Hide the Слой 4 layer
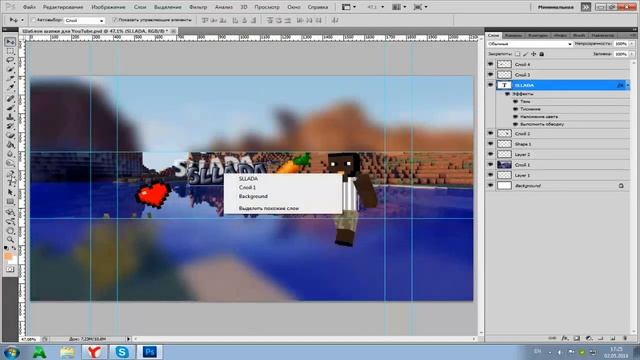 tap(491, 64)
